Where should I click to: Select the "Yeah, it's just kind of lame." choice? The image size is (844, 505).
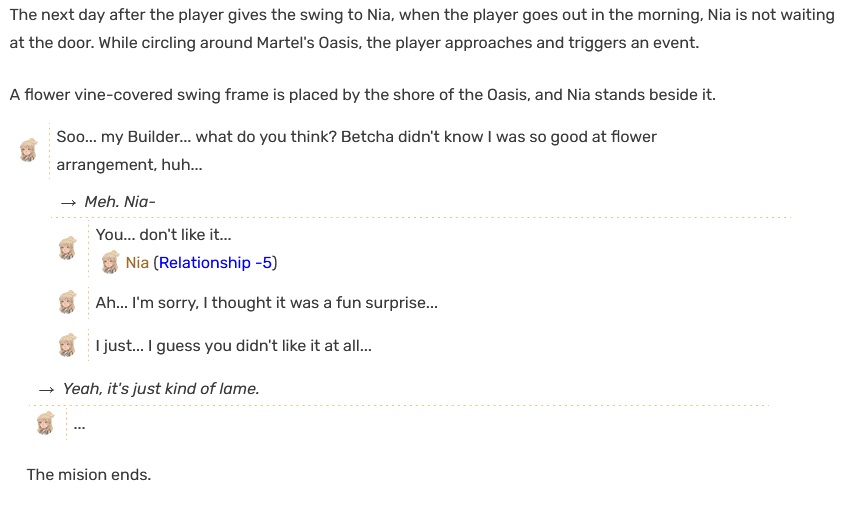(x=161, y=389)
